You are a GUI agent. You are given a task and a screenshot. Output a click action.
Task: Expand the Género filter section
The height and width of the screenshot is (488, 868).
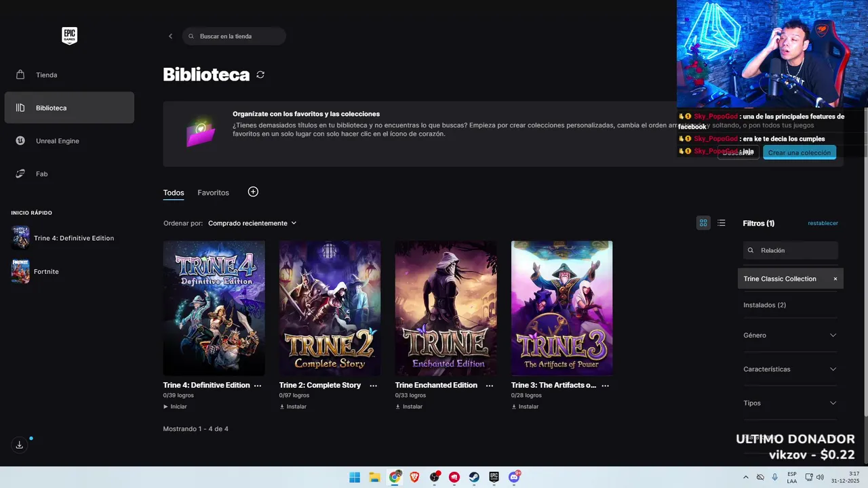click(x=791, y=335)
